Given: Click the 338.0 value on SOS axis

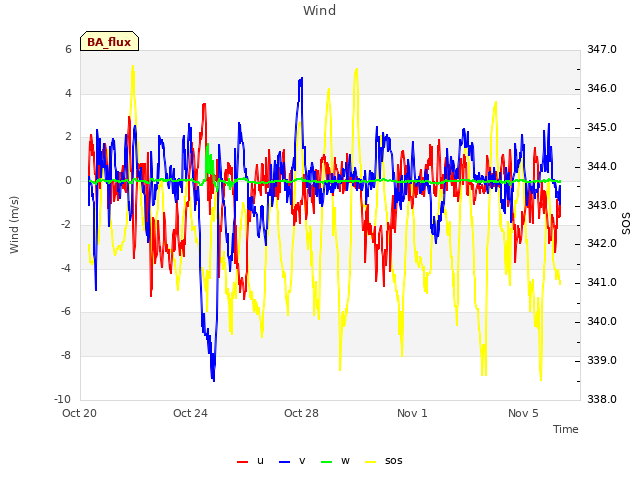Looking at the screenshot, I should point(602,399).
